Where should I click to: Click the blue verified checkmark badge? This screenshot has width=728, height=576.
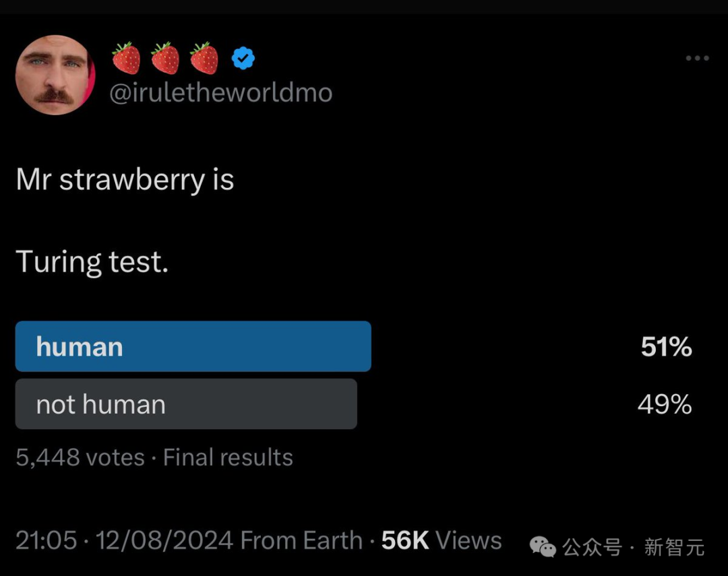click(243, 59)
